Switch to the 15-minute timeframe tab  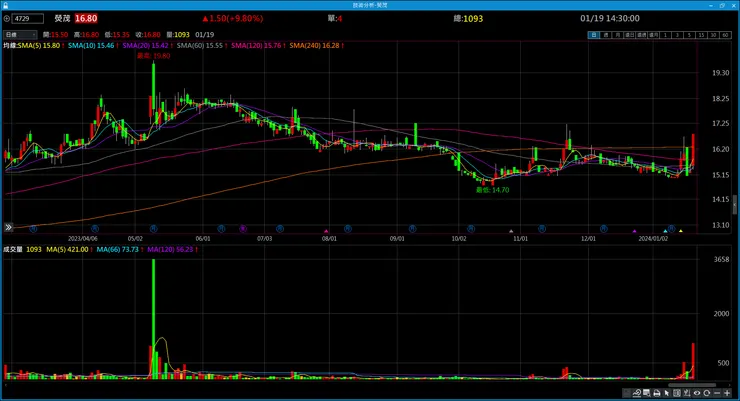701,35
